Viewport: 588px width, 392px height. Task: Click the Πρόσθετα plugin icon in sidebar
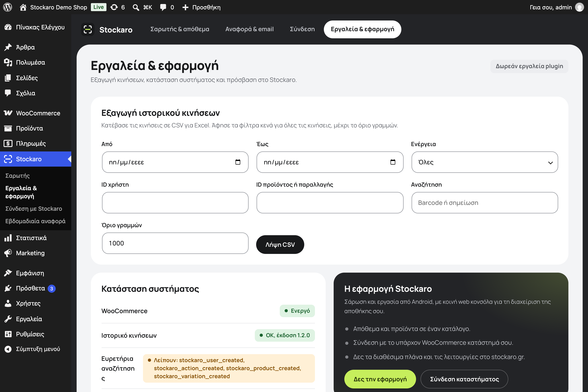[8, 288]
